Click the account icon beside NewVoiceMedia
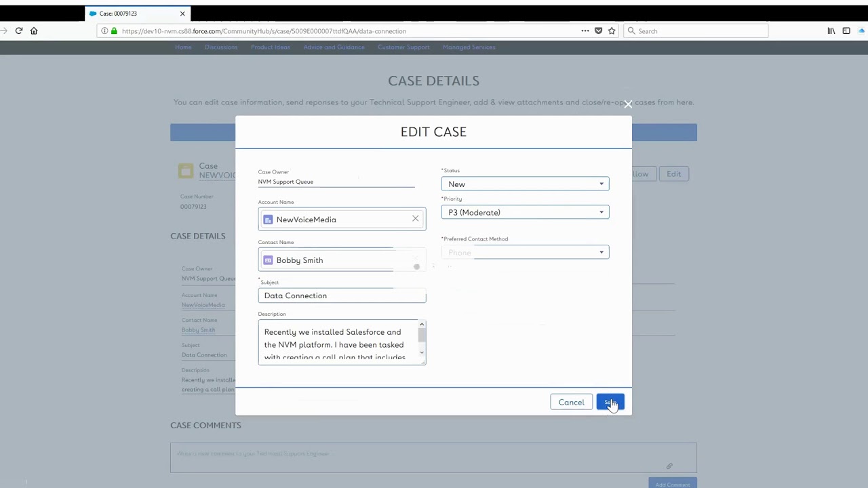Viewport: 868px width, 488px height. coord(268,220)
